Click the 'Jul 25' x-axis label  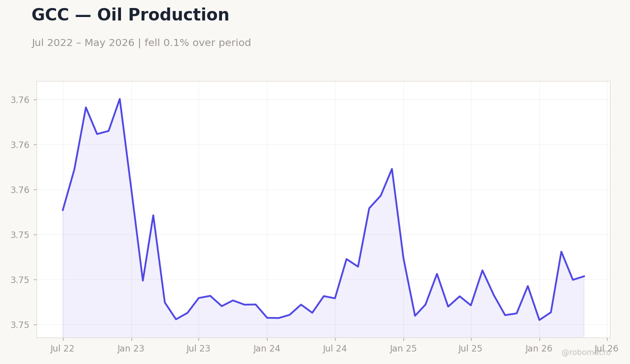pyautogui.click(x=470, y=349)
